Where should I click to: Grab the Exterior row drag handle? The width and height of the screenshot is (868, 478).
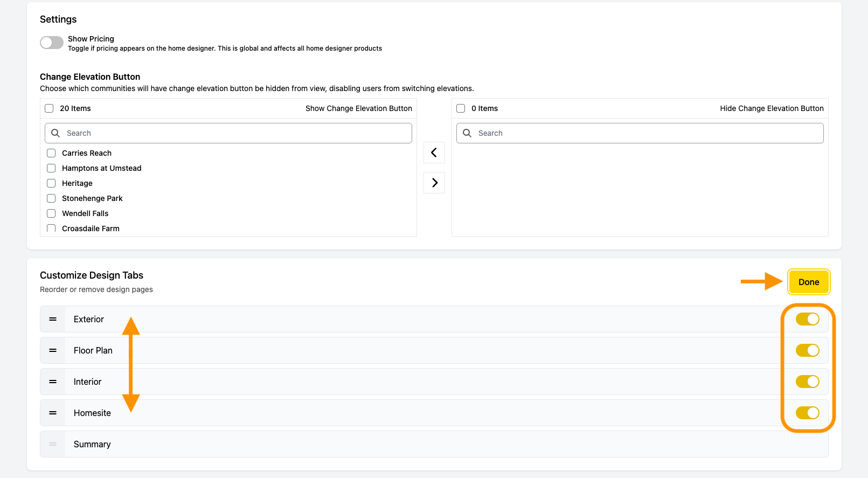[53, 319]
